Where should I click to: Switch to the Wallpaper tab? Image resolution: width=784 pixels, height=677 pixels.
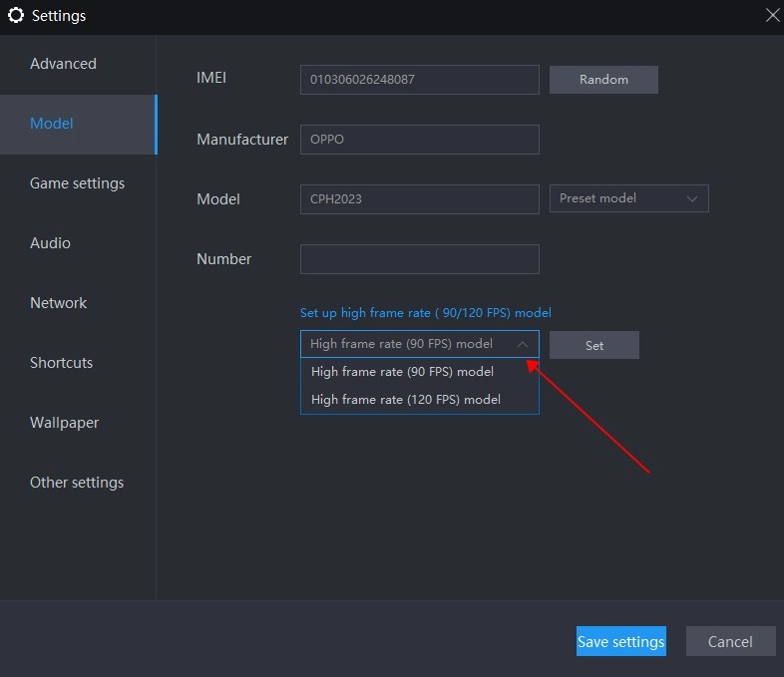pos(64,423)
